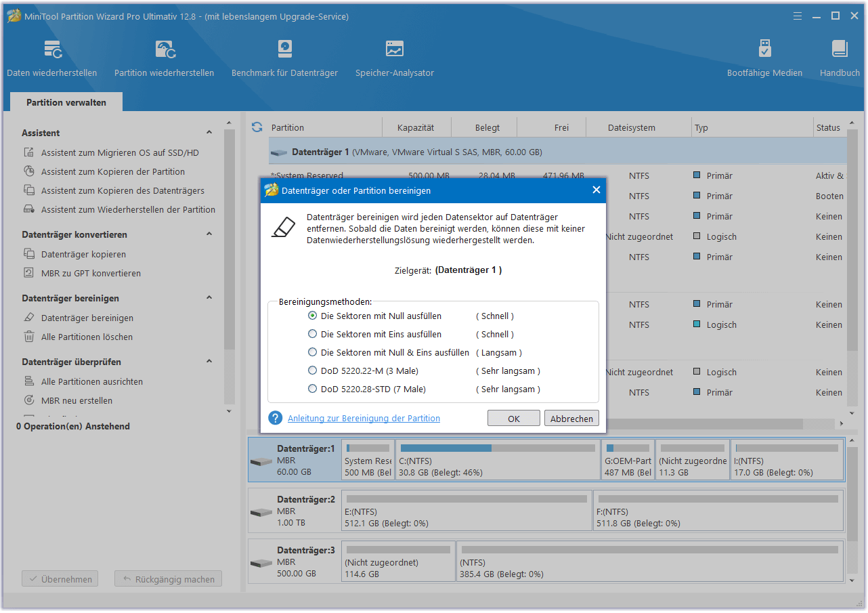Image resolution: width=868 pixels, height=613 pixels.
Task: Select F:(NTFS) partition block on Datenträger 2
Action: click(x=718, y=511)
